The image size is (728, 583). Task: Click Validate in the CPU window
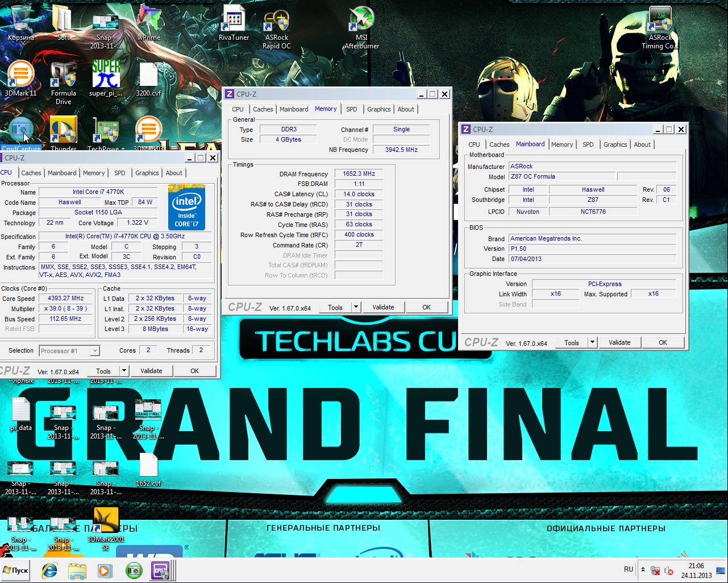pyautogui.click(x=151, y=371)
